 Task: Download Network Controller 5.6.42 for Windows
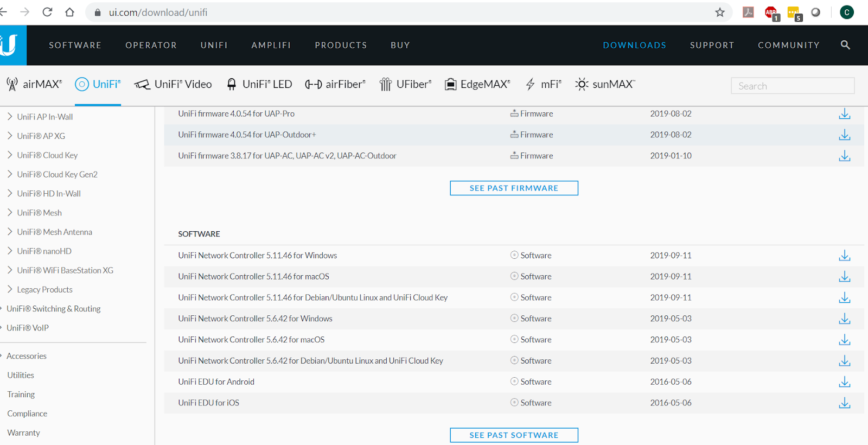(844, 319)
